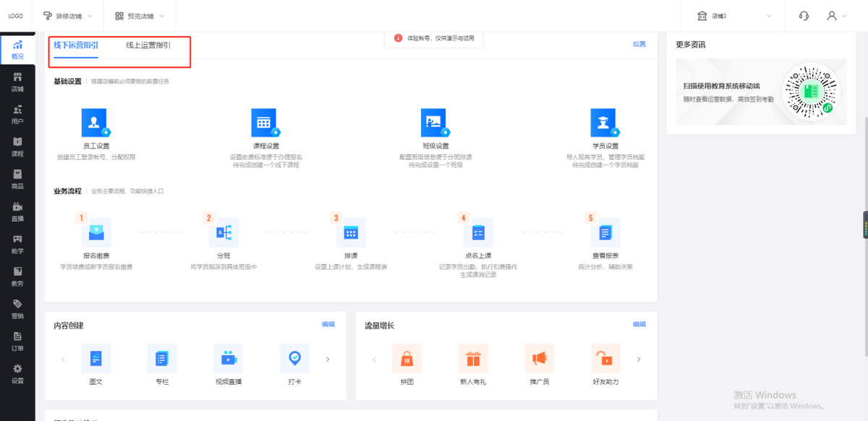Show next items in 流量增长 carousel
Viewport: 868px width, 421px height.
pyautogui.click(x=639, y=359)
